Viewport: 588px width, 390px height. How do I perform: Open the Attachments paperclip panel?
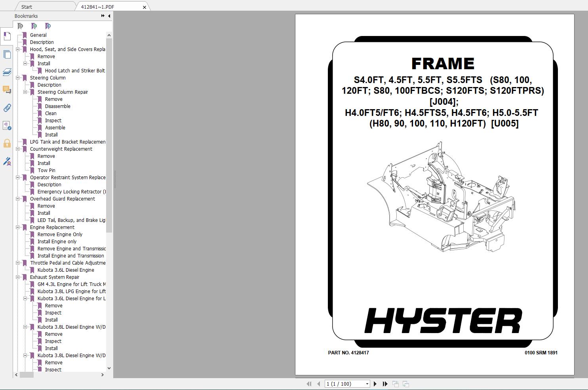coord(7,108)
